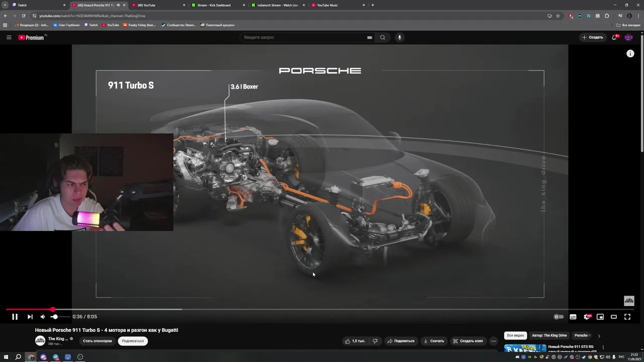Image resolution: width=644 pixels, height=362 pixels.
Task: Open the YouTube guide hamburger menu
Action: pyautogui.click(x=9, y=37)
